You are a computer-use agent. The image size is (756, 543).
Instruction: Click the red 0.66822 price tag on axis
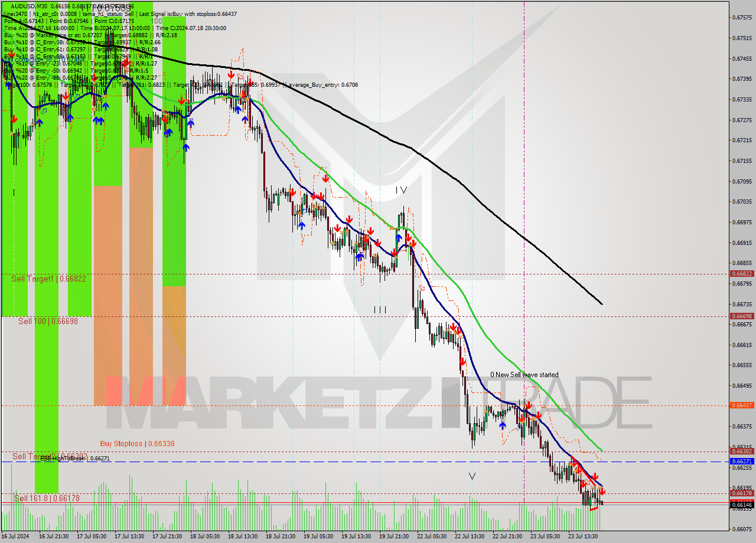742,274
